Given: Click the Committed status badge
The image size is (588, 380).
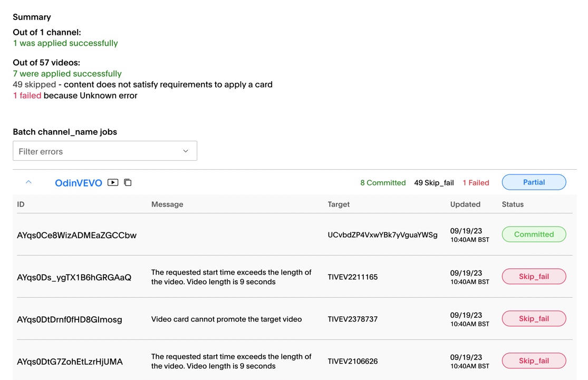Looking at the screenshot, I should tap(534, 234).
